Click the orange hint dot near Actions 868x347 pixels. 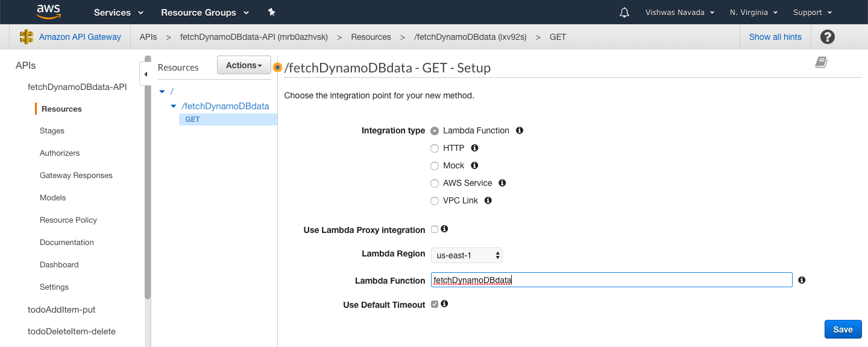tap(278, 67)
